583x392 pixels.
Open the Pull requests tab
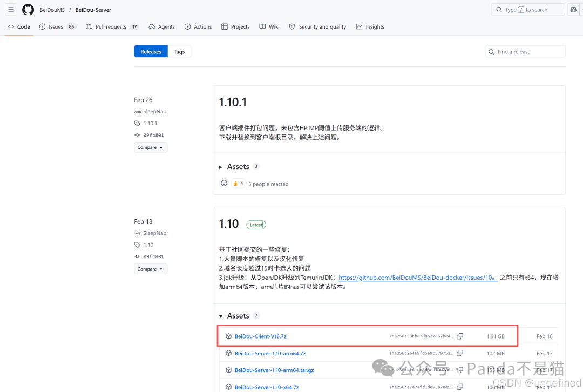(112, 27)
